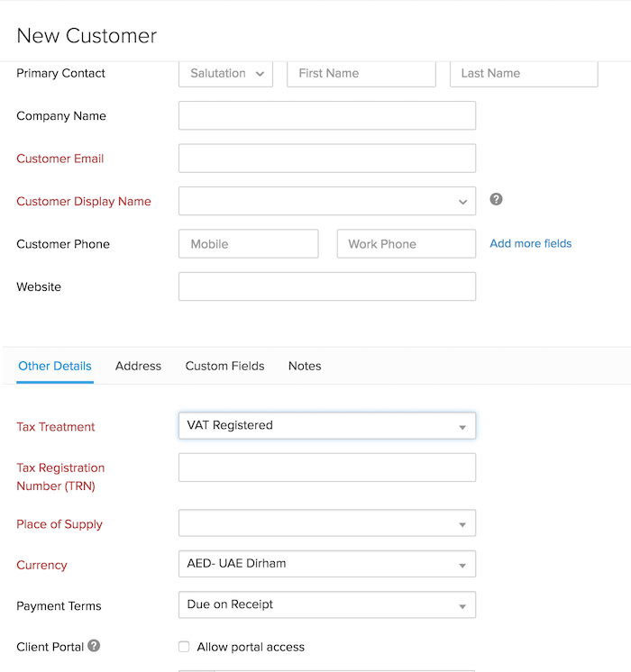The height and width of the screenshot is (672, 631).
Task: Click the Customer Email field
Action: [327, 159]
